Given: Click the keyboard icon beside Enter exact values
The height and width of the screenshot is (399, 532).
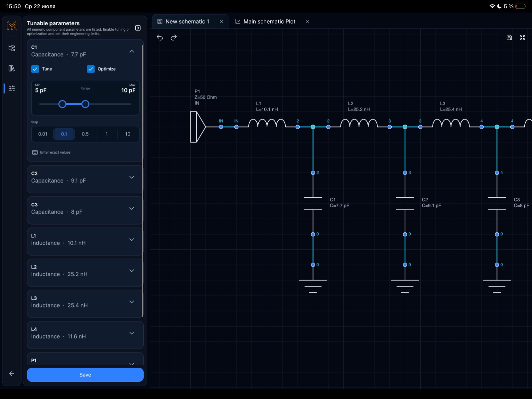Looking at the screenshot, I should click(35, 152).
